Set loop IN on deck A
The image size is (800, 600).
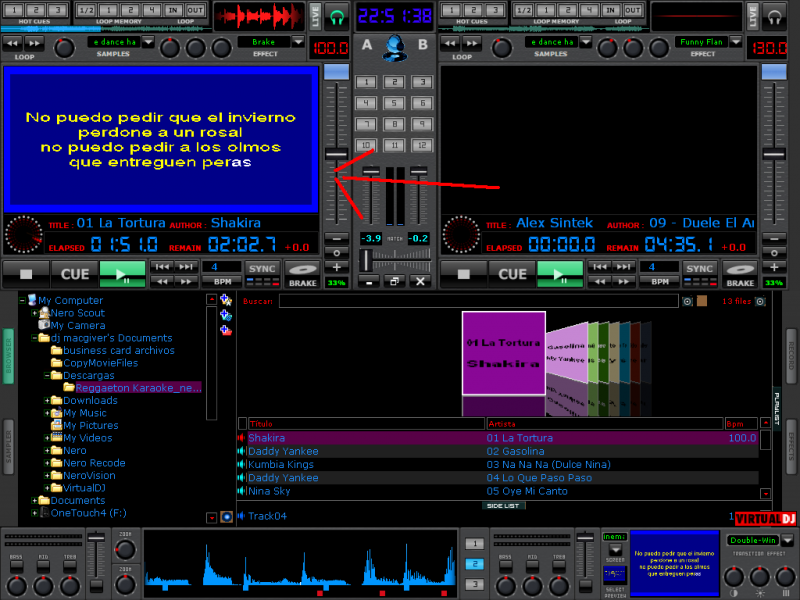coord(172,10)
